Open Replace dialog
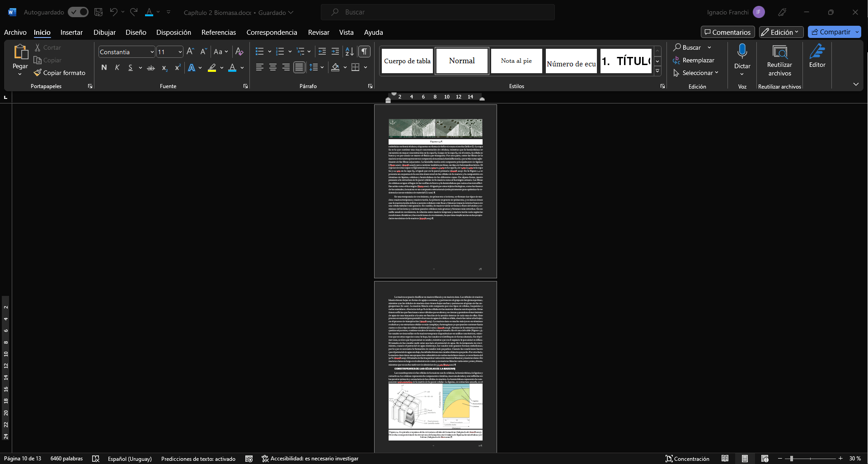The image size is (868, 464). tap(694, 60)
